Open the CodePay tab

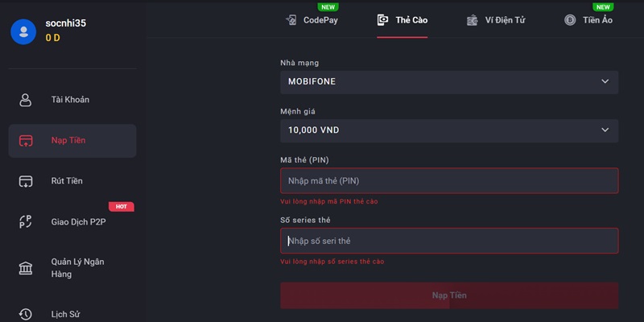(312, 20)
